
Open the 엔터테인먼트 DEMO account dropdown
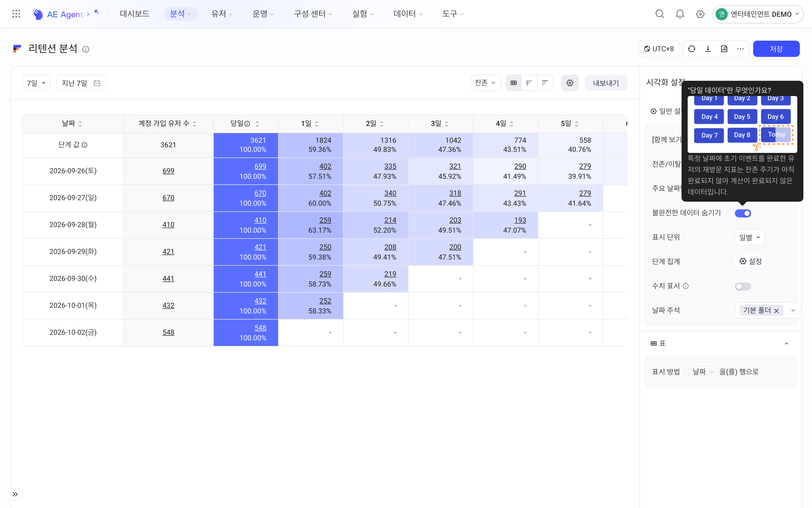click(x=758, y=14)
